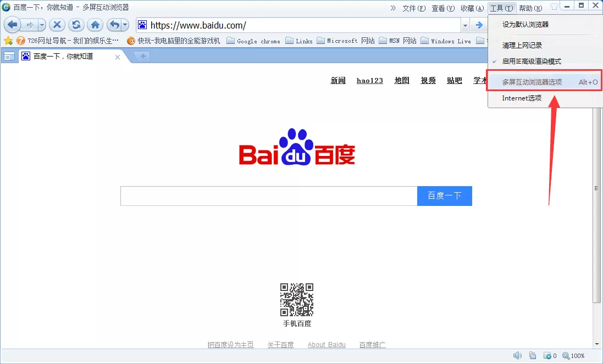Viewport: 603px width, 364px height.
Task: Open the 收藏(A) menu
Action: pyautogui.click(x=472, y=8)
